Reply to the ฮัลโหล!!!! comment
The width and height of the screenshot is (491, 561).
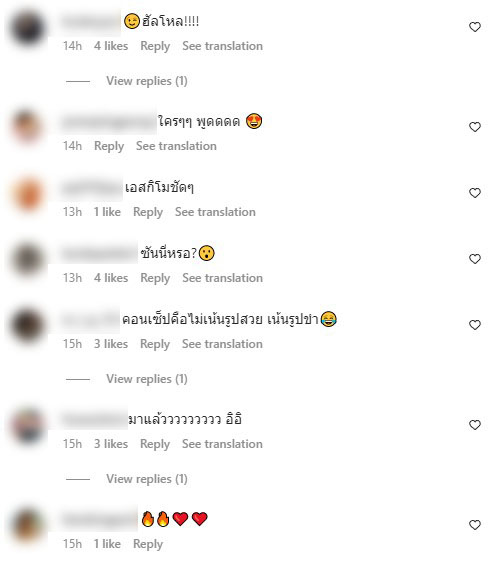(155, 46)
